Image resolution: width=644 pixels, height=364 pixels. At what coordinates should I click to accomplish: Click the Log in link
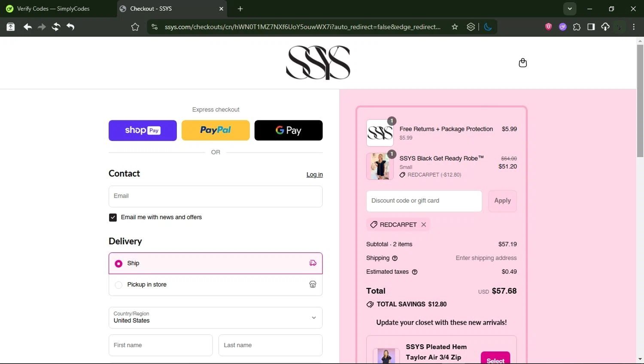tap(315, 174)
